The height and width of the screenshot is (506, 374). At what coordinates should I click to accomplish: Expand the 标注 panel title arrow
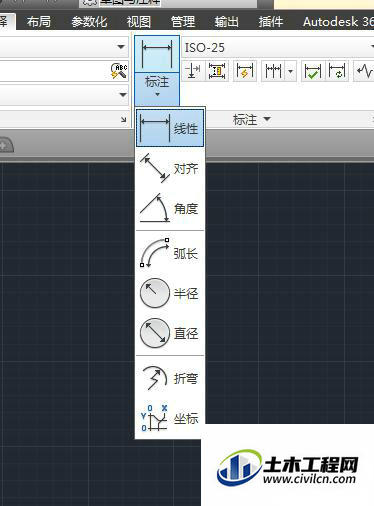pos(268,119)
